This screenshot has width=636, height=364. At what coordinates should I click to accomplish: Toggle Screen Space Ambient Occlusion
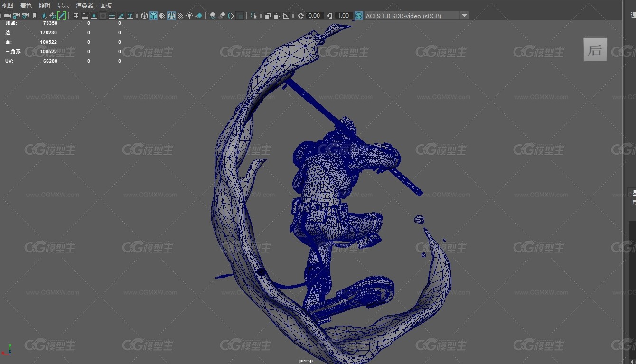213,16
